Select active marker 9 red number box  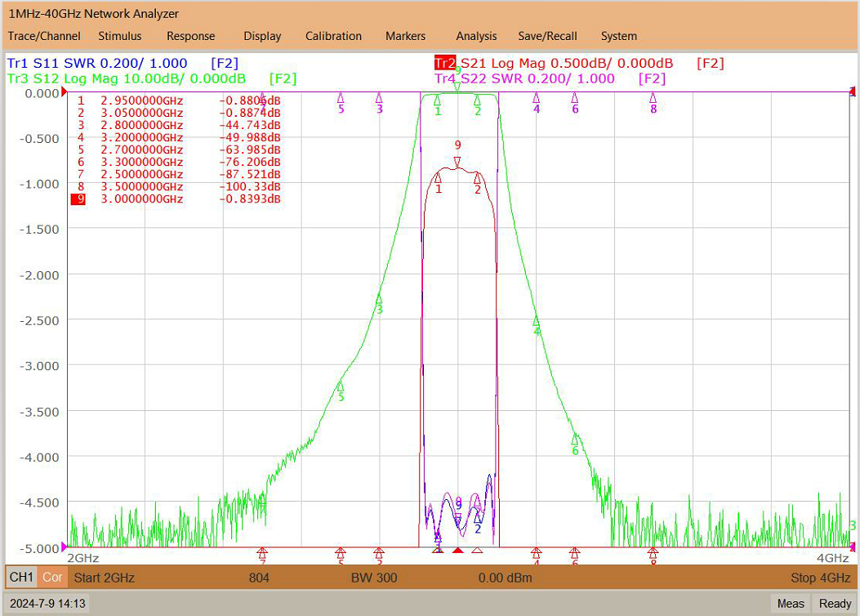78,199
